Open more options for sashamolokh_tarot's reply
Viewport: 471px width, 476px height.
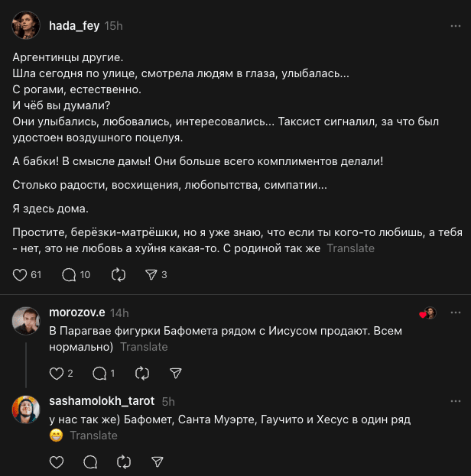[x=456, y=401]
